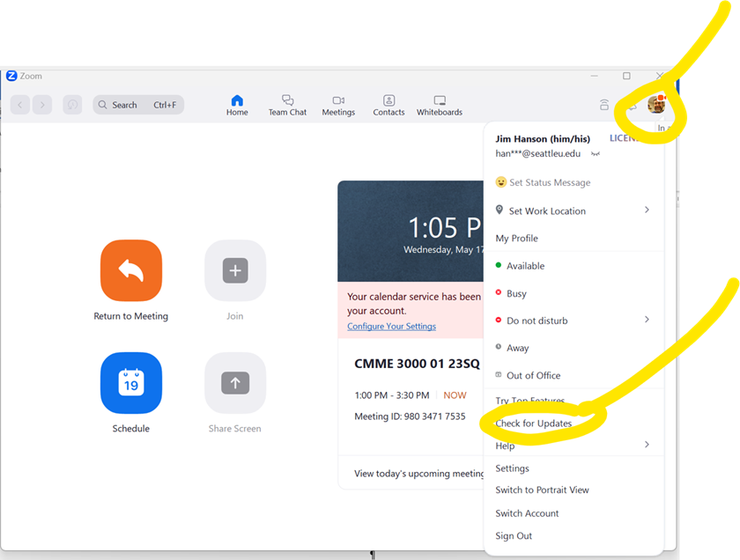Click Set Status Message
740x560 pixels.
550,182
